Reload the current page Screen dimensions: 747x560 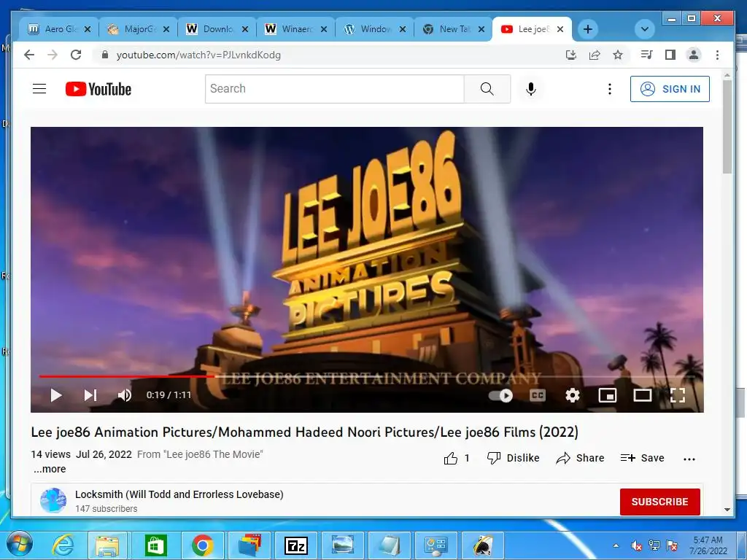point(76,55)
